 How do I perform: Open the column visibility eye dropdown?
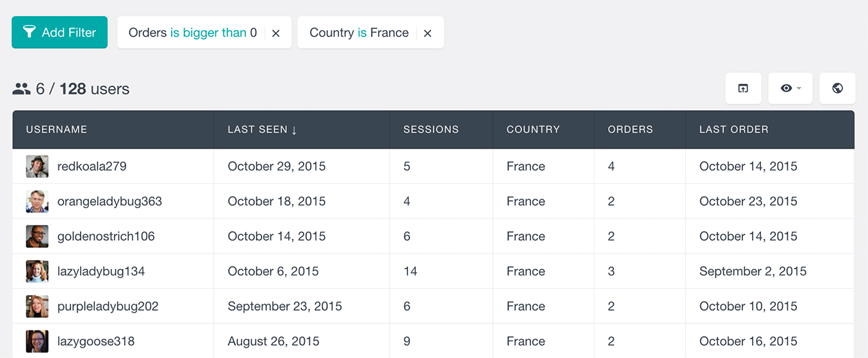790,88
